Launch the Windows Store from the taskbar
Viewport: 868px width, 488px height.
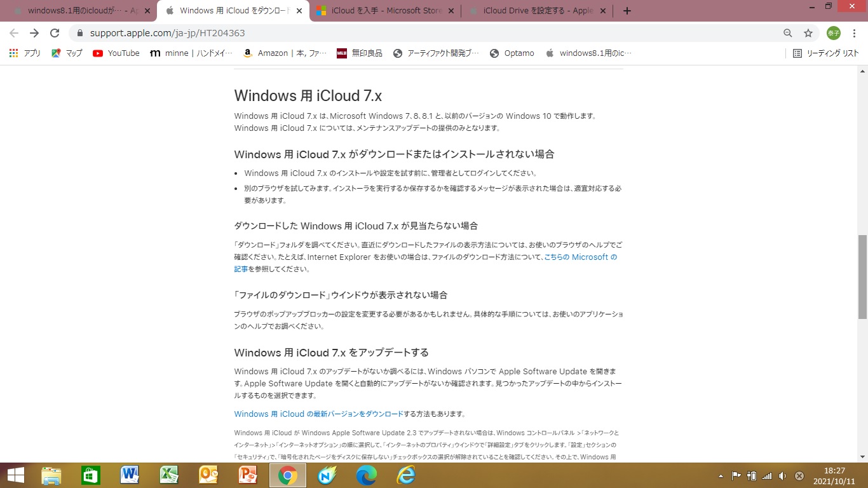(x=91, y=475)
